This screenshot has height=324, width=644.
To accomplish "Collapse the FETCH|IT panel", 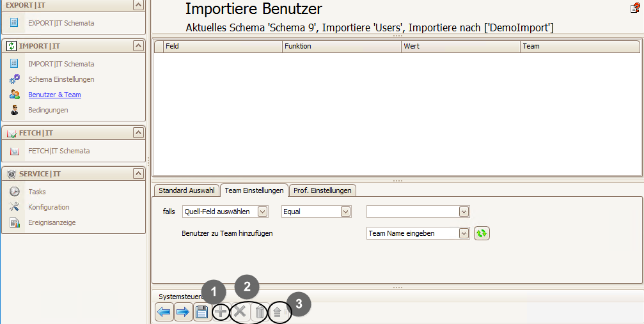I will click(x=138, y=133).
